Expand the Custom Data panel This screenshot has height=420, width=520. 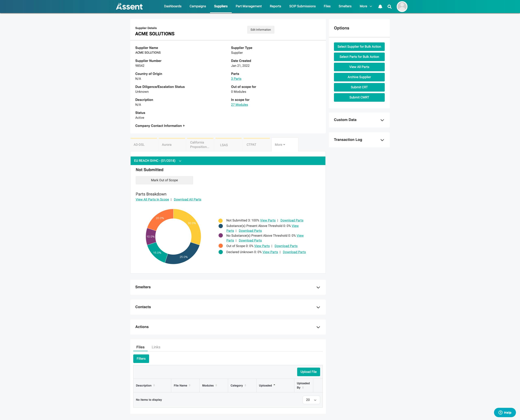point(382,120)
